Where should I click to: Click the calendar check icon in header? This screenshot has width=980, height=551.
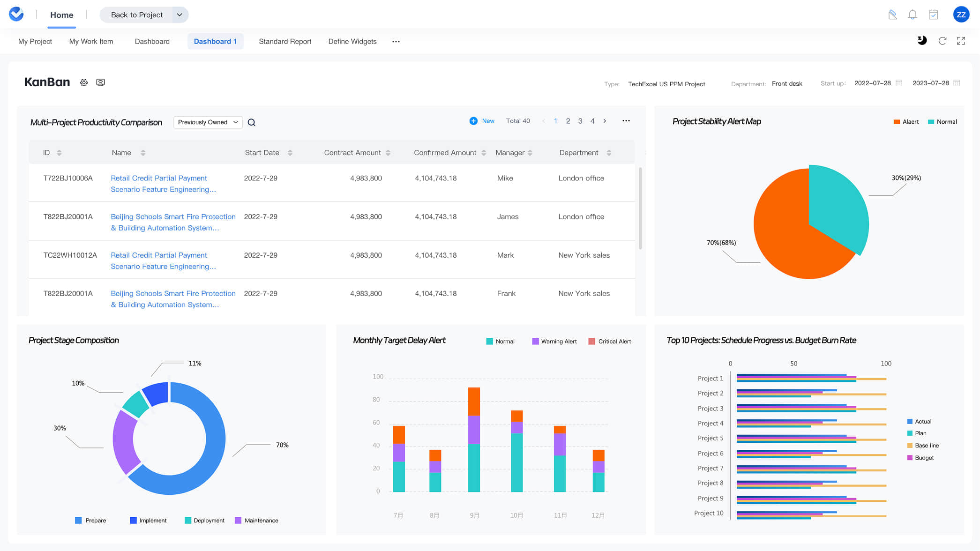[933, 15]
